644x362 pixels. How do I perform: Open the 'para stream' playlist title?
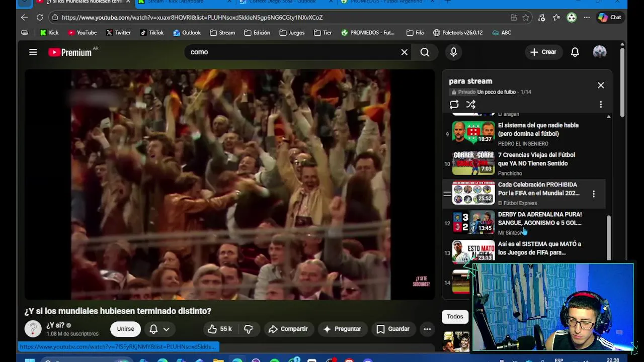470,81
